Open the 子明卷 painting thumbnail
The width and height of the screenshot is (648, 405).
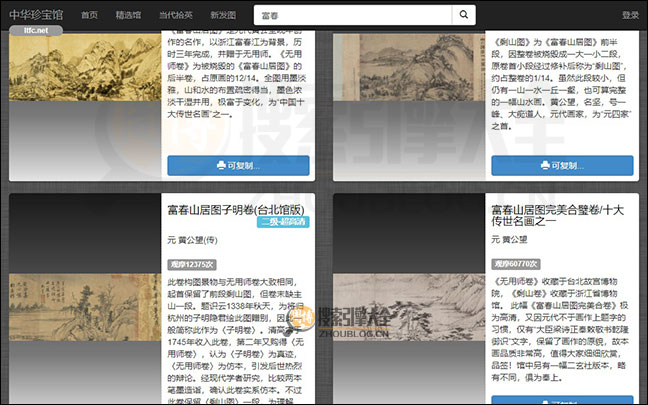click(x=85, y=307)
